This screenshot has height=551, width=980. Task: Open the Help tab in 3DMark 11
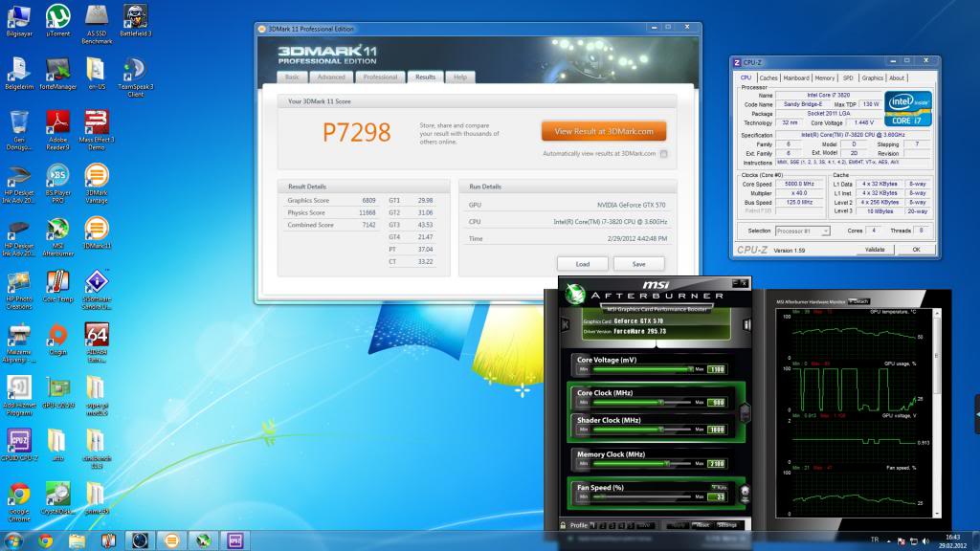click(460, 77)
